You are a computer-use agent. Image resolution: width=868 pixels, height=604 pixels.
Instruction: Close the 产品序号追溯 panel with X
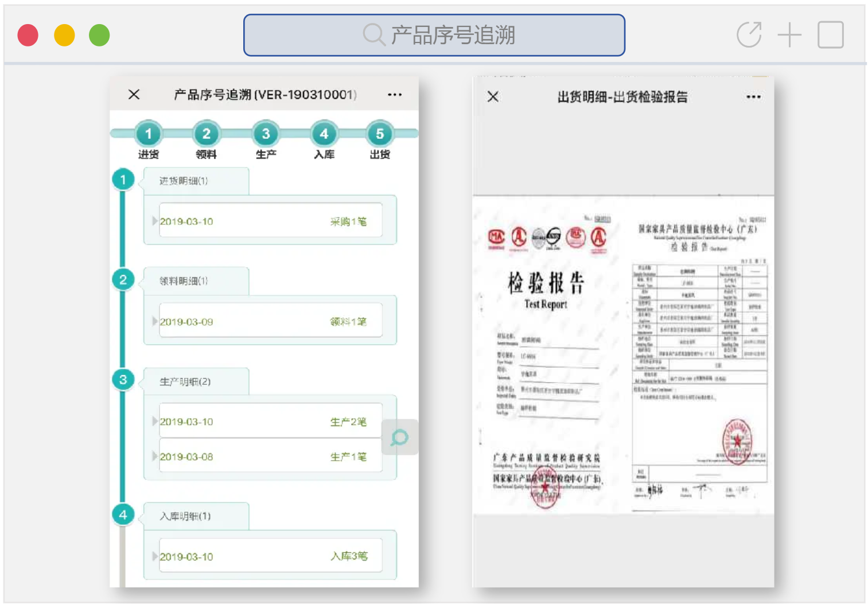(134, 95)
